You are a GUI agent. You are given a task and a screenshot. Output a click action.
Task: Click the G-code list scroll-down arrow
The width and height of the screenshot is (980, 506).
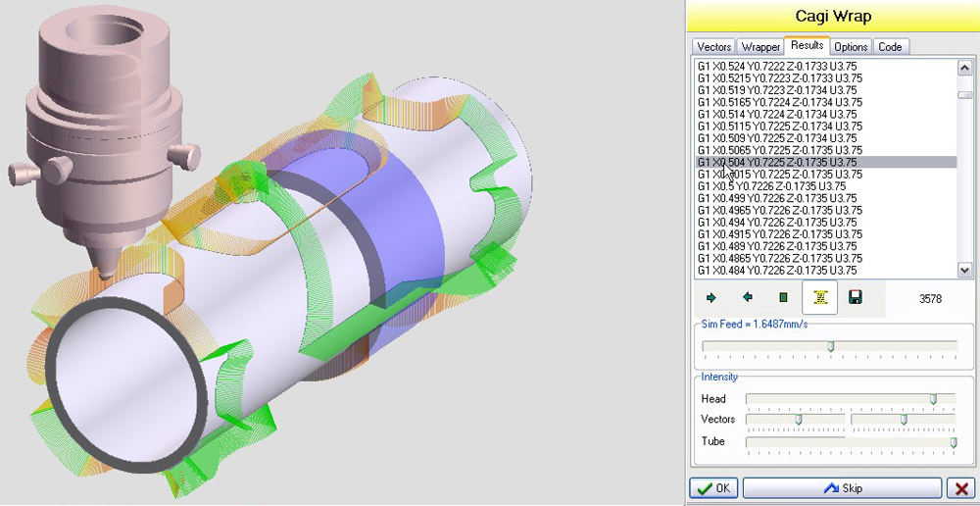pos(964,271)
